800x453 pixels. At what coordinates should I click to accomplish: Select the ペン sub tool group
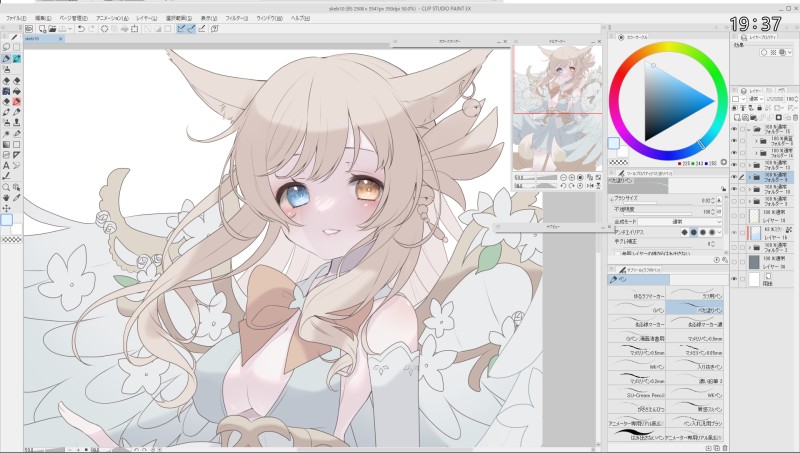coord(638,280)
